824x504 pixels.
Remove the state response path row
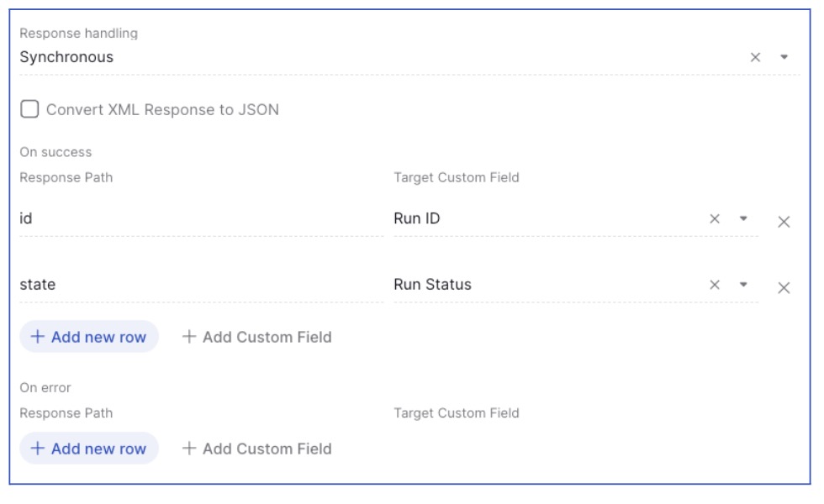pos(784,287)
